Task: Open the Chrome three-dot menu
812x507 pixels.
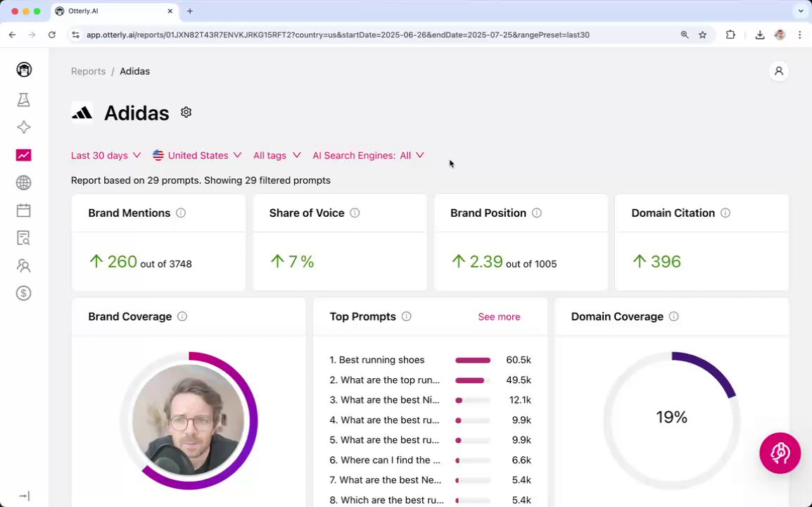Action: tap(800, 35)
